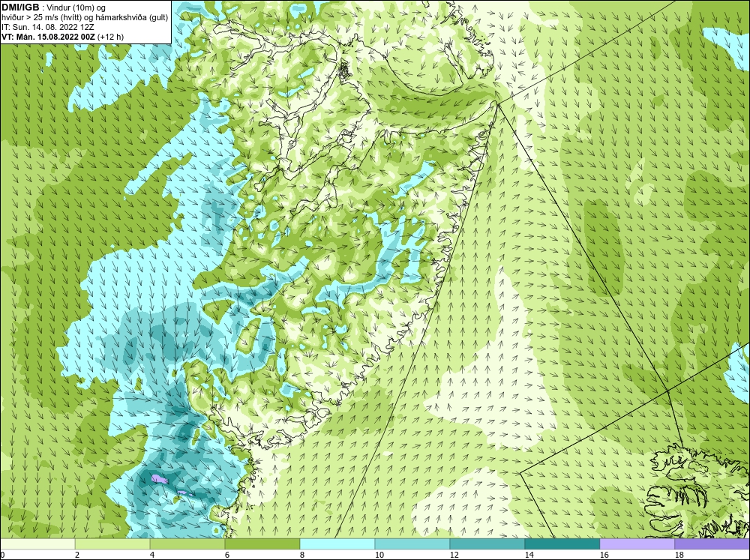This screenshot has height=560, width=750.
Task: Click the 2–4 m/s light green swatch
Action: click(112, 544)
